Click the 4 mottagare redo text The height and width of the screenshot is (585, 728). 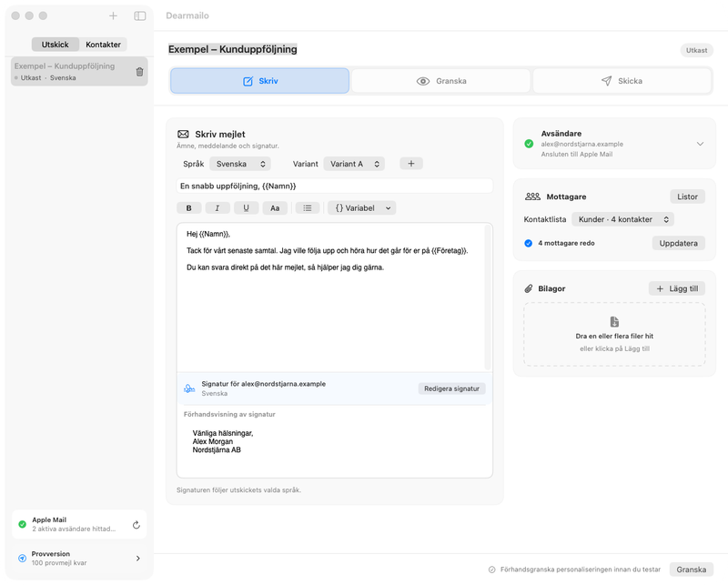point(566,243)
